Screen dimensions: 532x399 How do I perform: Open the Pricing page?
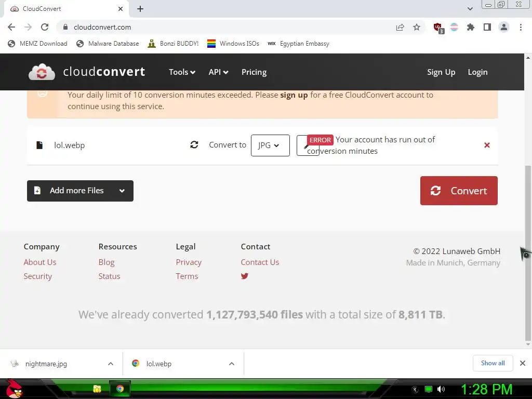click(254, 72)
